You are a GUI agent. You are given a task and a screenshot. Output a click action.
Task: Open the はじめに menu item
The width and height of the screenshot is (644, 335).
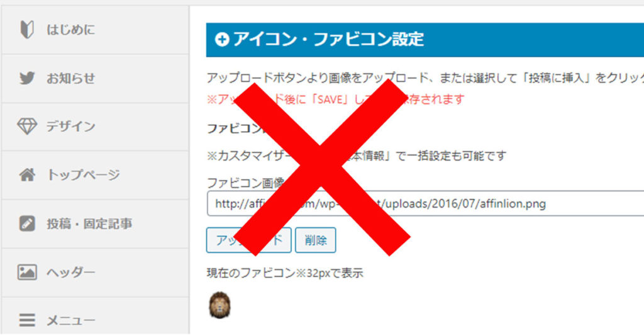pos(95,30)
